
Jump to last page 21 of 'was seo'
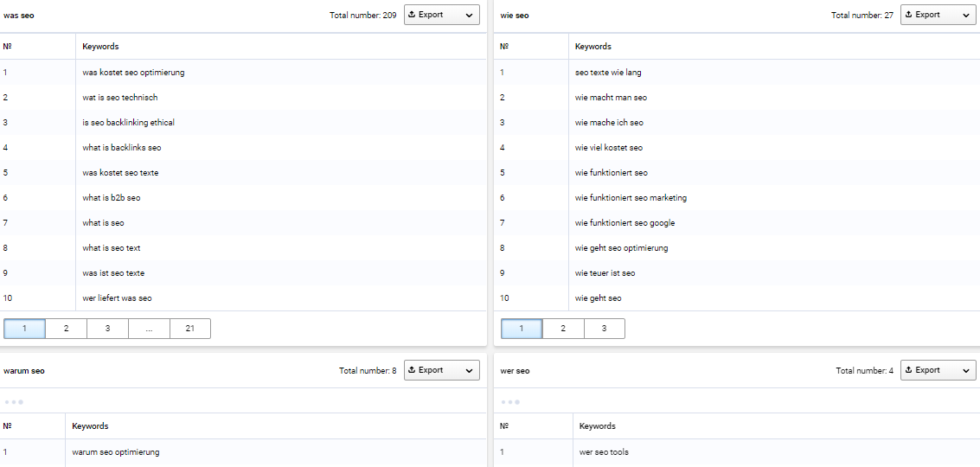pos(190,329)
